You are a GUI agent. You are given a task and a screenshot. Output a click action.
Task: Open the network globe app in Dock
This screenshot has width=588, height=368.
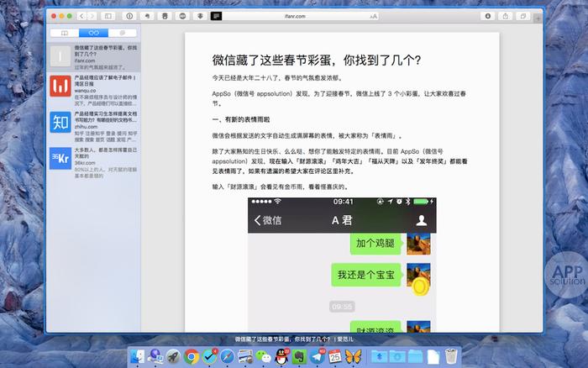coord(155,357)
